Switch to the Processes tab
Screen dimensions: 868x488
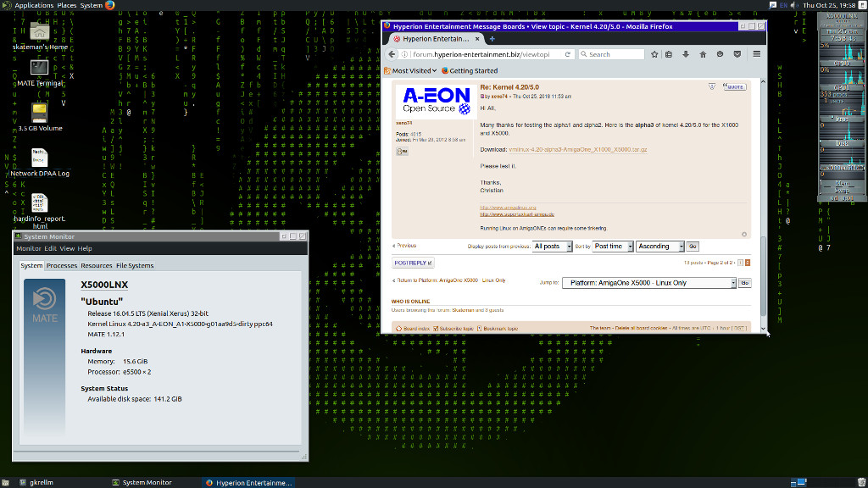[x=61, y=265]
